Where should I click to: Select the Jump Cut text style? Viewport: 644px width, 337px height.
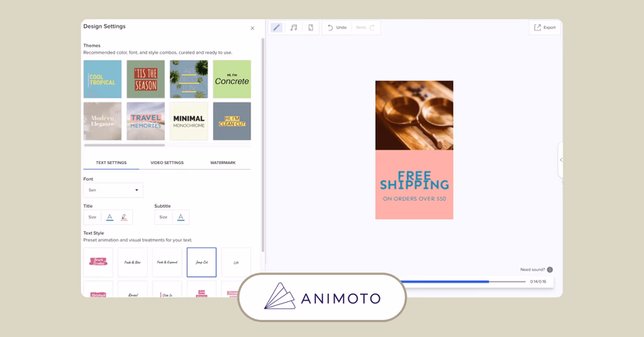[201, 262]
